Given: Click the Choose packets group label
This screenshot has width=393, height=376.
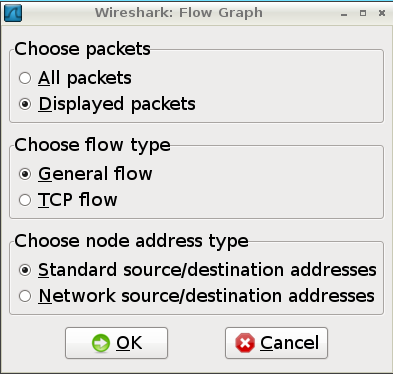Looking at the screenshot, I should tap(82, 49).
